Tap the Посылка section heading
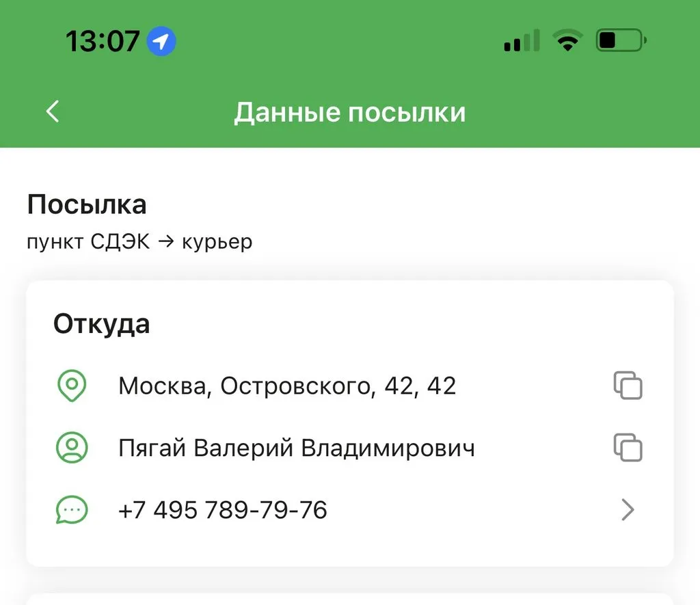Image resolution: width=700 pixels, height=605 pixels. pyautogui.click(x=87, y=204)
